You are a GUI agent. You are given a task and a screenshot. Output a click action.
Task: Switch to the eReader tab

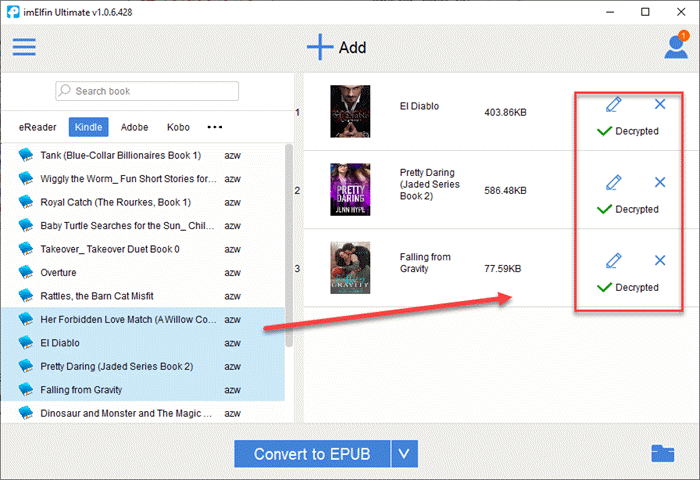coord(38,127)
